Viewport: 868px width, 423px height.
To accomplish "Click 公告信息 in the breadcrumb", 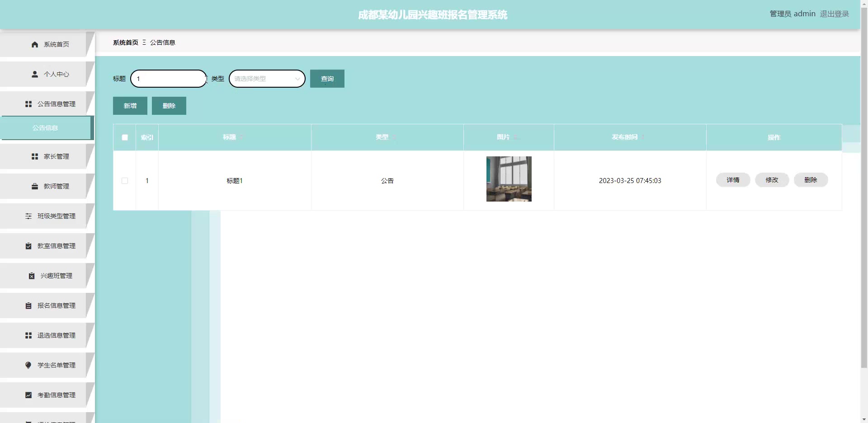I will click(163, 42).
